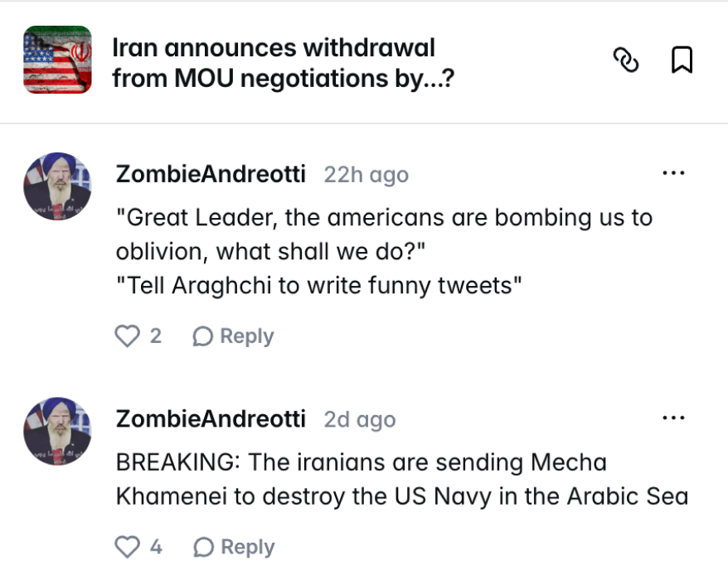
Task: Open more options for the 2d ago comment
Action: pos(673,418)
